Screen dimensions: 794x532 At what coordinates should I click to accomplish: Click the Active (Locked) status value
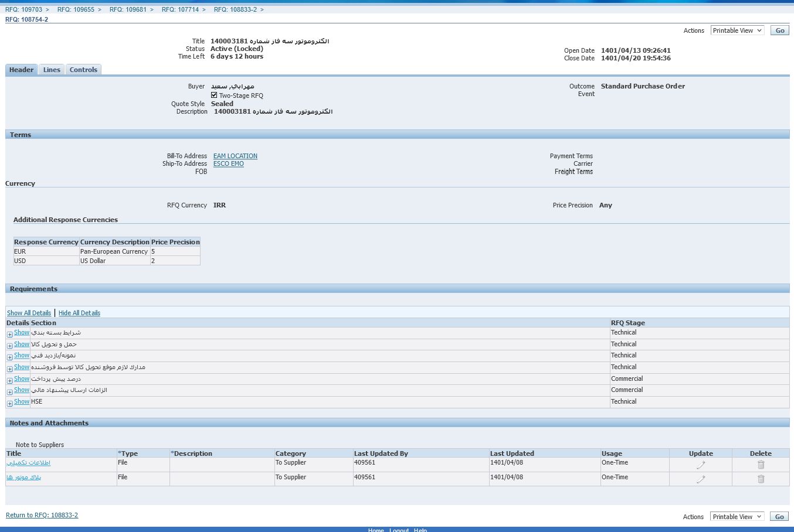point(237,49)
